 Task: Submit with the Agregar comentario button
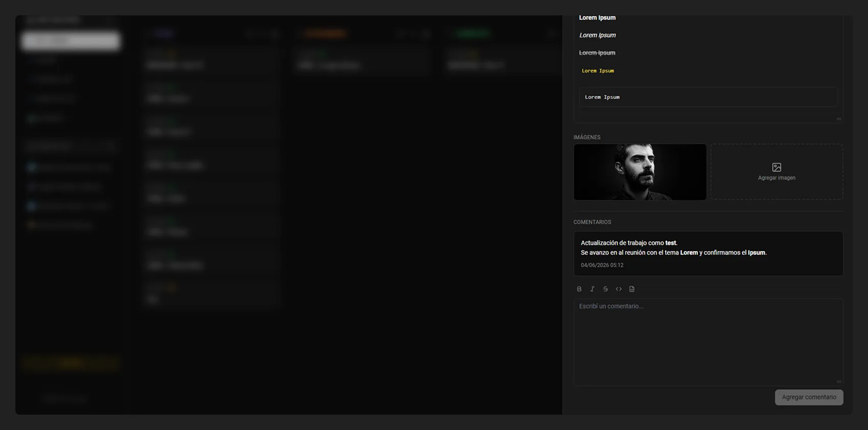tap(809, 397)
